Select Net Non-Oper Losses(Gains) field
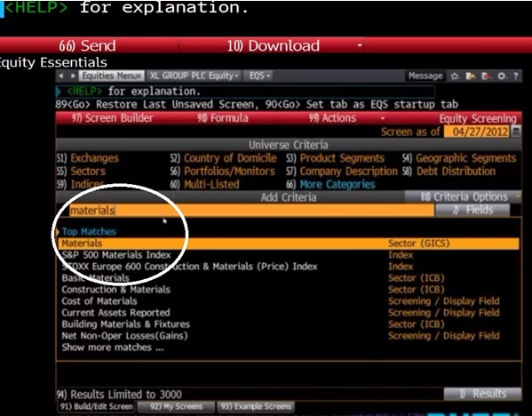532x416 pixels. (289, 335)
